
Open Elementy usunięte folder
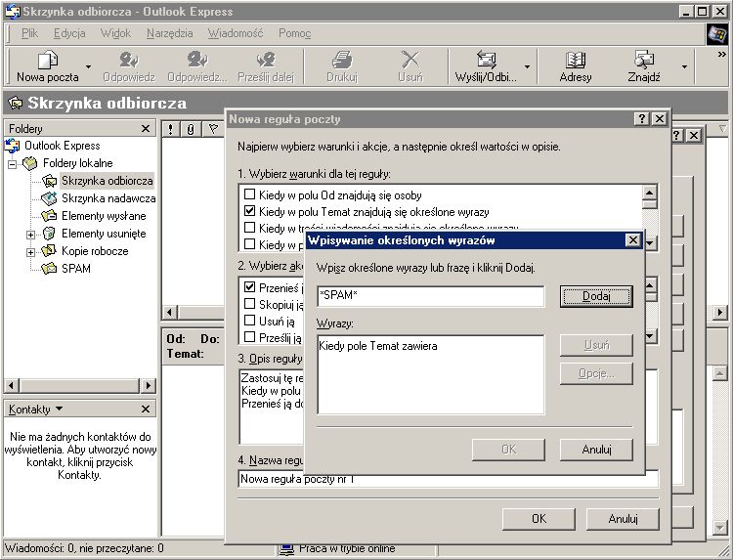click(x=104, y=234)
